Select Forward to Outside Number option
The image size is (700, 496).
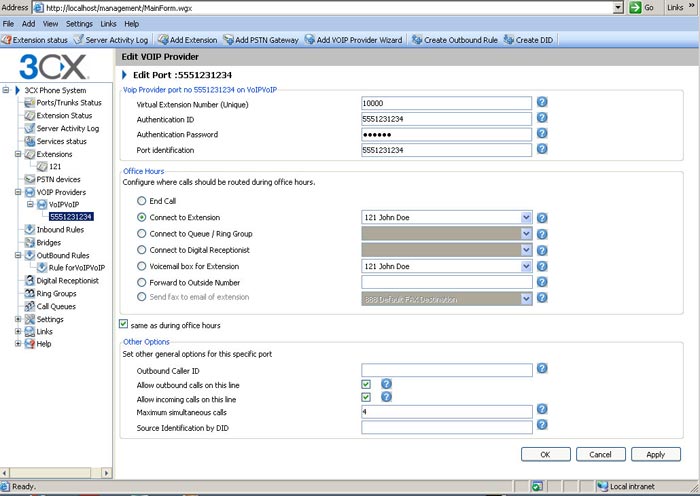(142, 283)
